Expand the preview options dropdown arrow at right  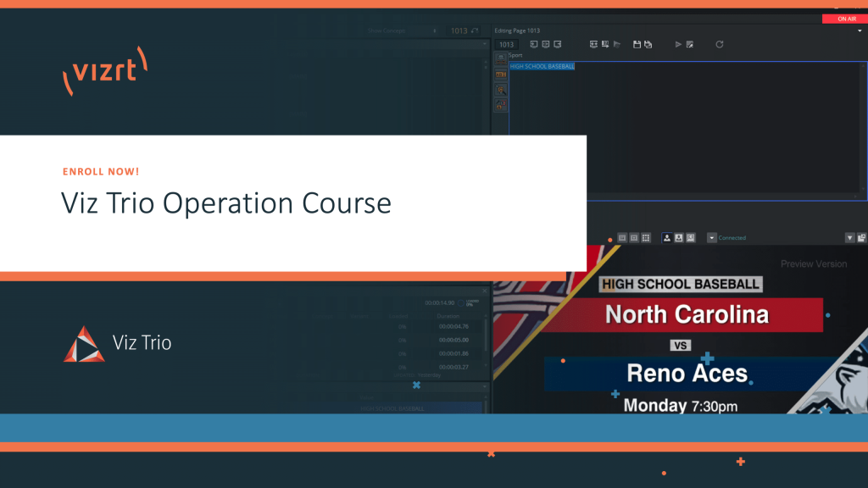849,238
